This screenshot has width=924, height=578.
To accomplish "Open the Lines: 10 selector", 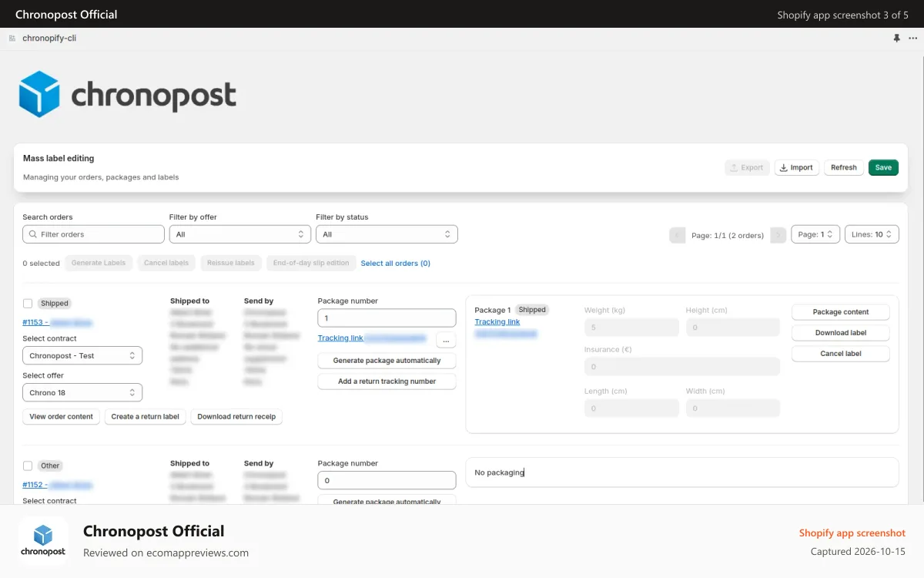I will tap(872, 234).
